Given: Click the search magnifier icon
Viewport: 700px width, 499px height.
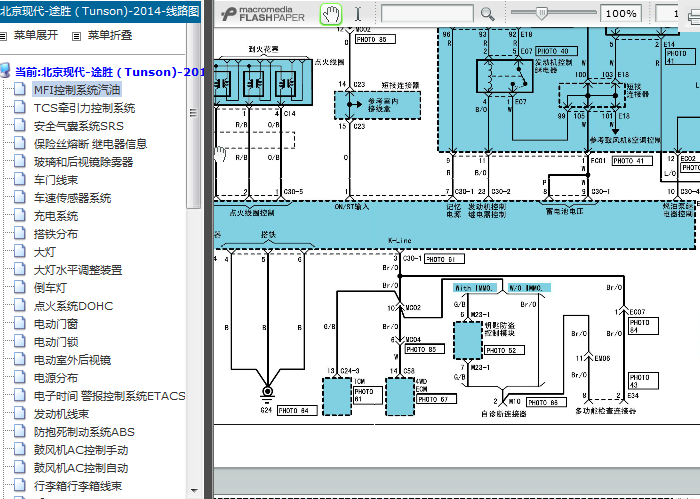Looking at the screenshot, I should pos(487,14).
